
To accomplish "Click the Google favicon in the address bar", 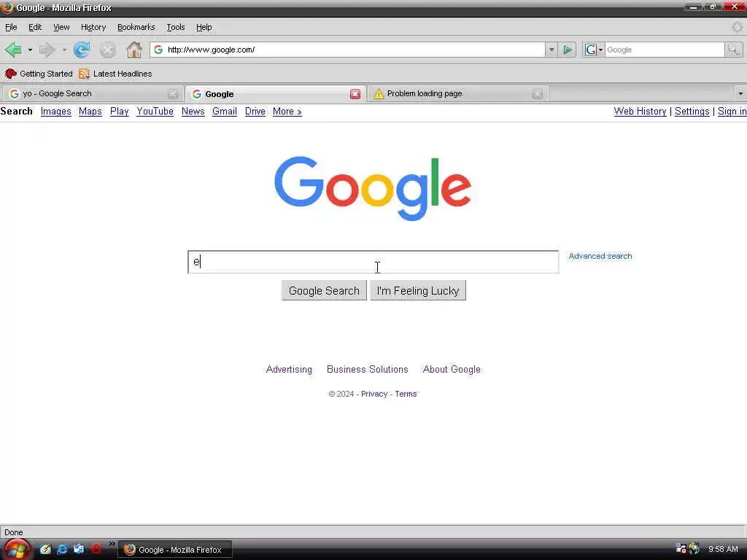I will 158,50.
